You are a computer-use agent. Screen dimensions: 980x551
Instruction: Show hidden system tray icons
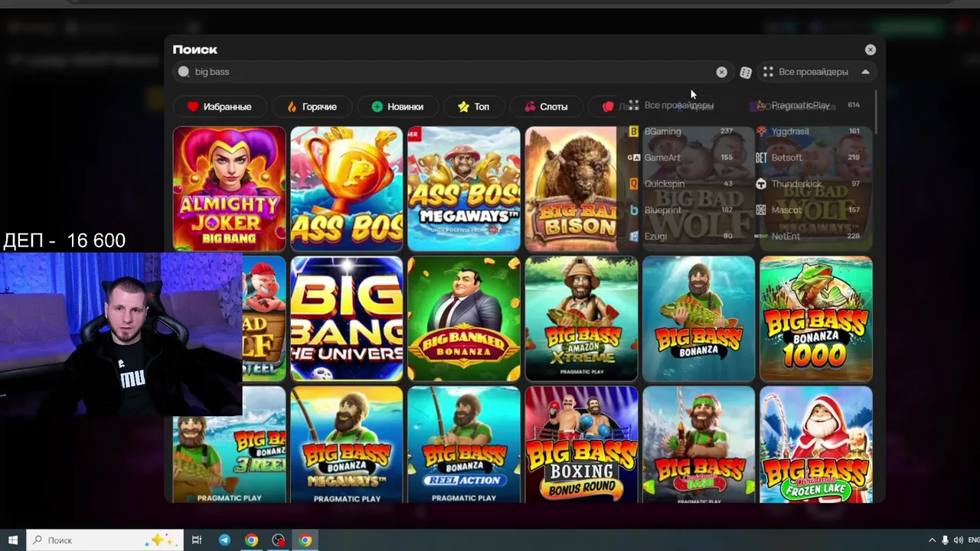[932, 540]
